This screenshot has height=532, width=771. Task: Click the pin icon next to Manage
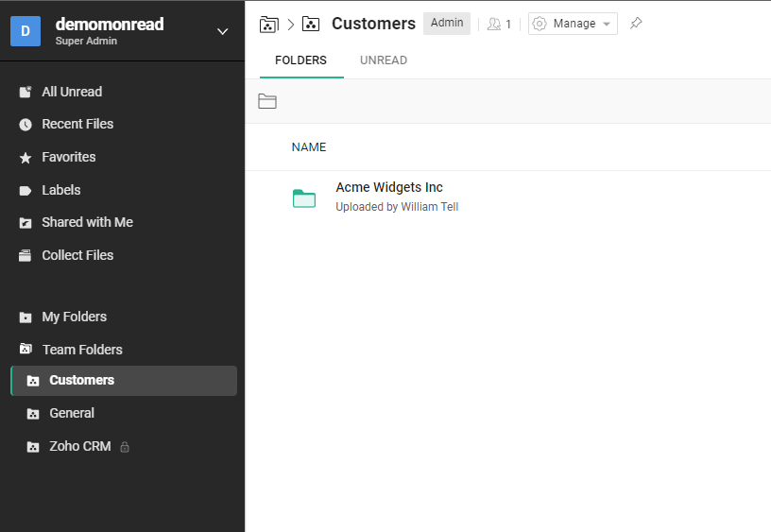coord(636,23)
